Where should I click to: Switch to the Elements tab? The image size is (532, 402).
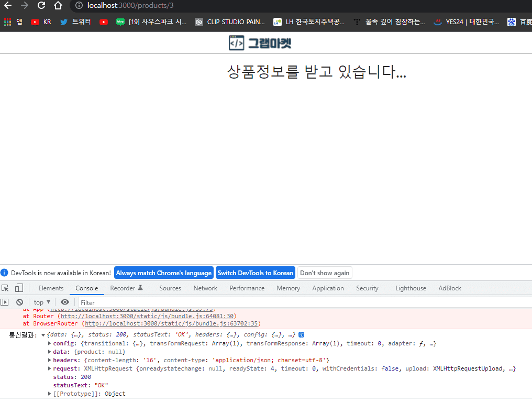(x=51, y=288)
